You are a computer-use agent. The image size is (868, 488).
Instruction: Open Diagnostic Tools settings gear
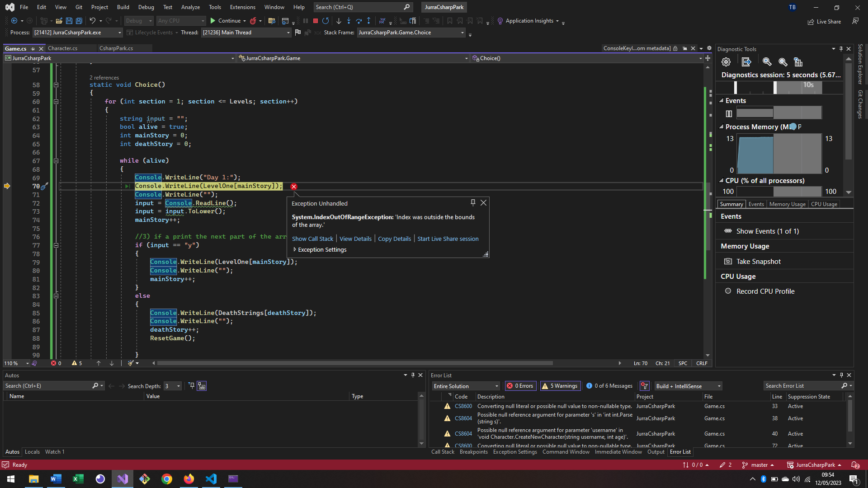726,62
